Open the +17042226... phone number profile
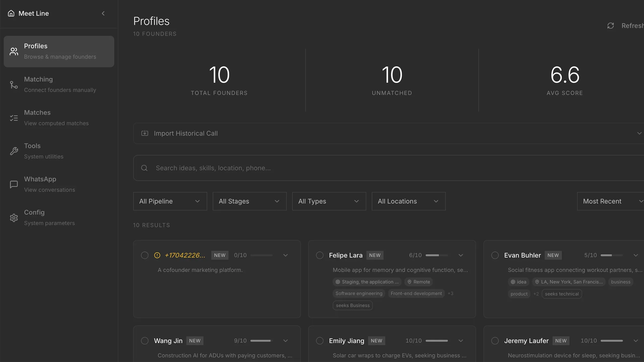This screenshot has height=362, width=644. pyautogui.click(x=185, y=255)
